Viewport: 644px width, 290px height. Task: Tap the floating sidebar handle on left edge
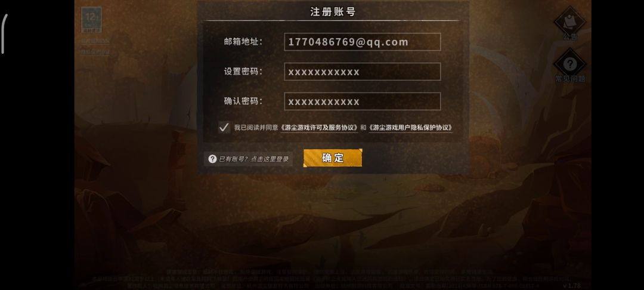tap(4, 33)
